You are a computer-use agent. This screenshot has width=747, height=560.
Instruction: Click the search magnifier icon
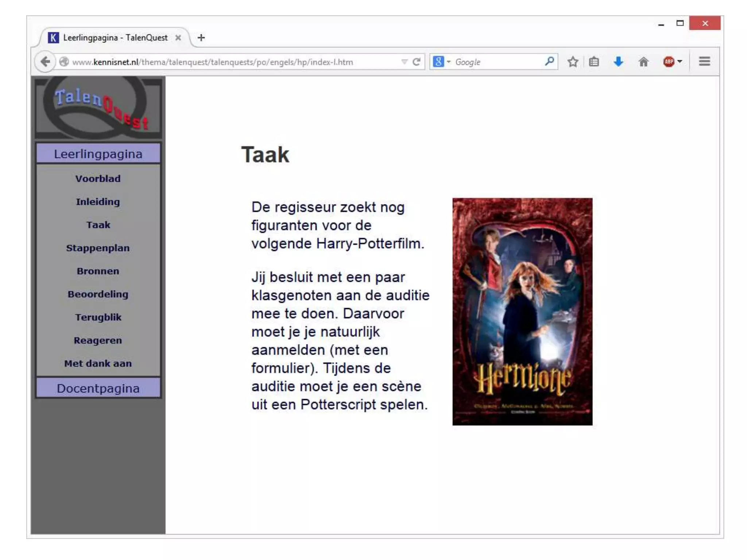tap(549, 61)
